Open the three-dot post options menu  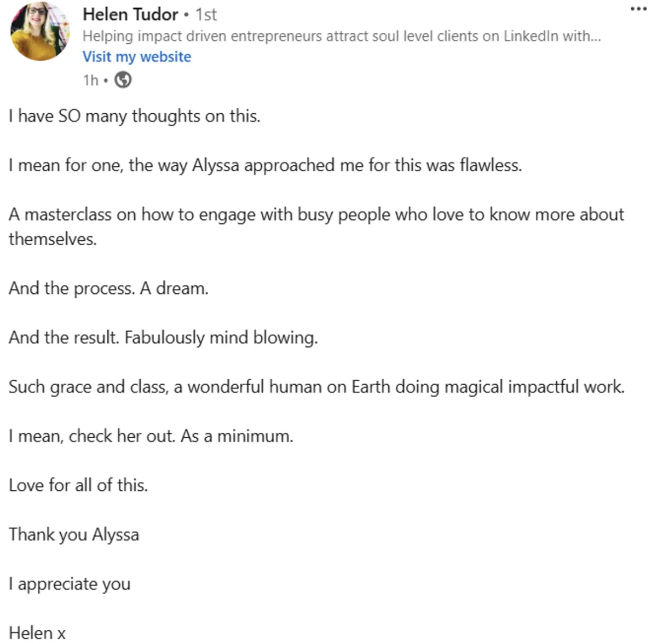point(638,9)
